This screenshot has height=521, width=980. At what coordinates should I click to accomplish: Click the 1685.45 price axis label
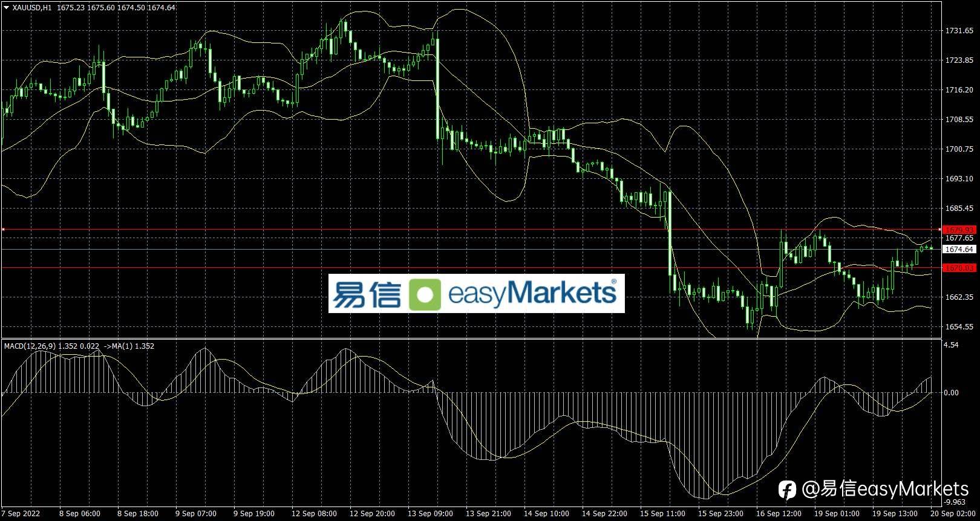click(x=960, y=209)
